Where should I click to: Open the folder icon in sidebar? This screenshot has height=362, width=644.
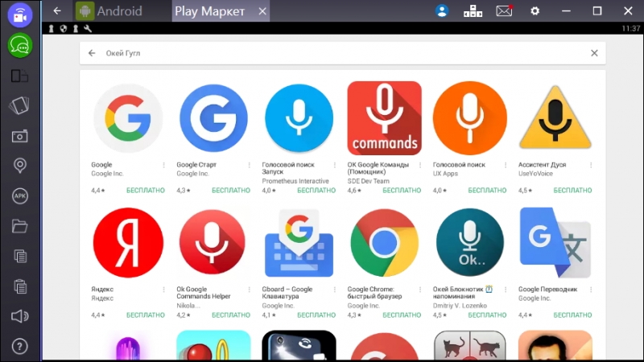(x=19, y=226)
